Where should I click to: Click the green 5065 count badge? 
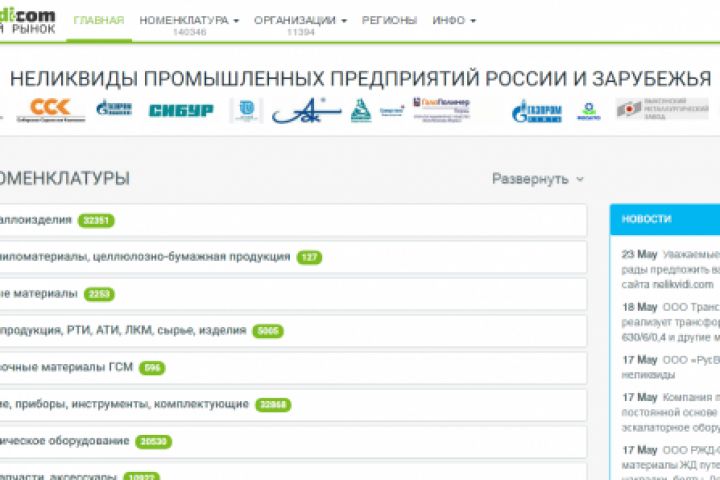(268, 331)
